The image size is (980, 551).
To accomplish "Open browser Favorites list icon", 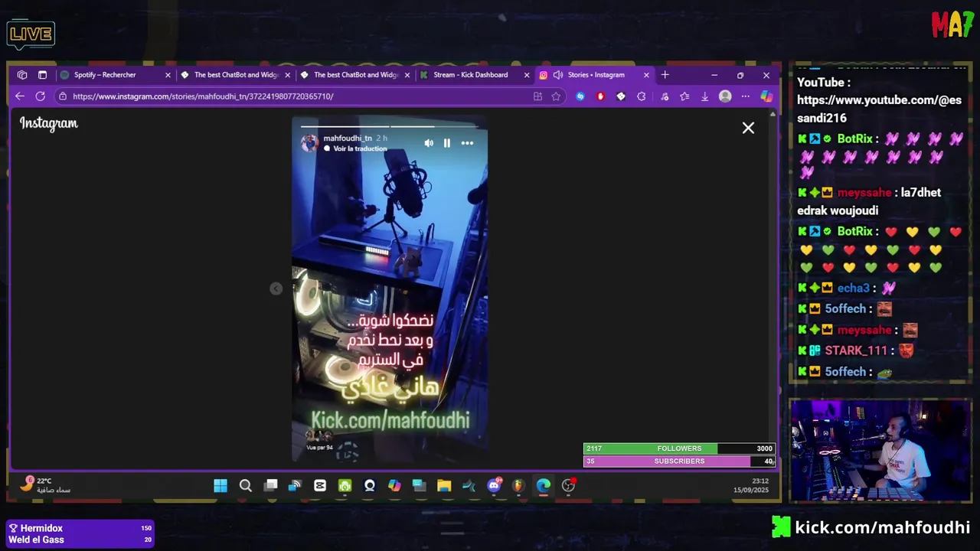I will 684,96.
